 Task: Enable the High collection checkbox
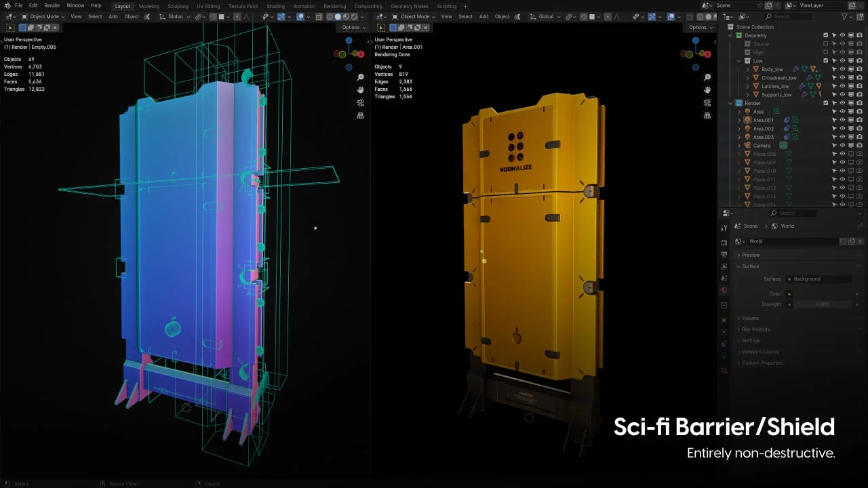tap(825, 52)
